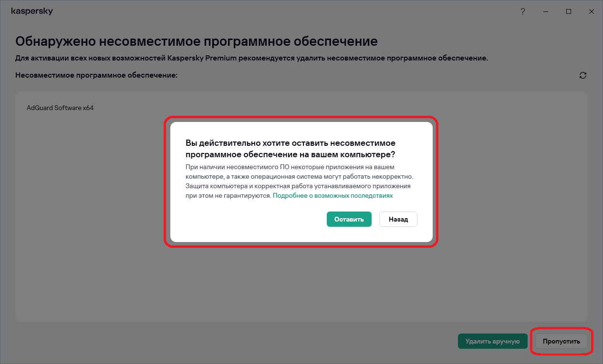Confirm with the green Оставить button
This screenshot has height=364, width=603.
[349, 219]
